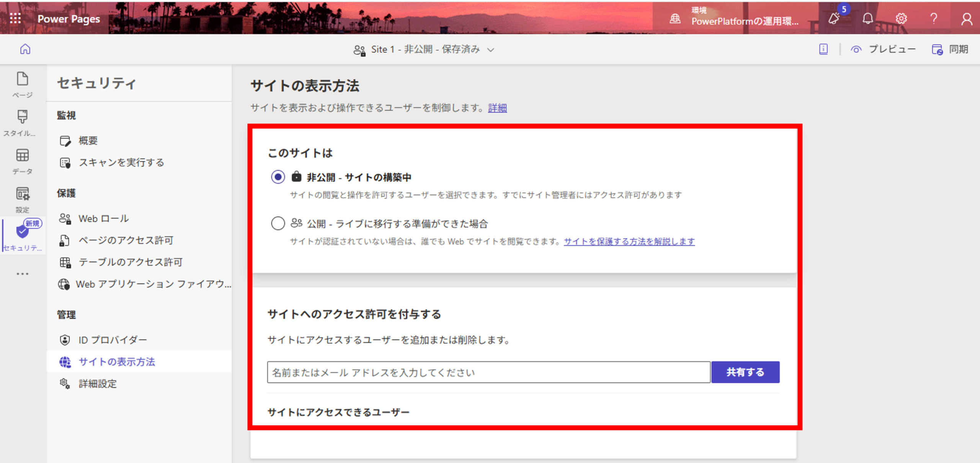Click the name or email input field
The height and width of the screenshot is (463, 980).
coord(488,372)
